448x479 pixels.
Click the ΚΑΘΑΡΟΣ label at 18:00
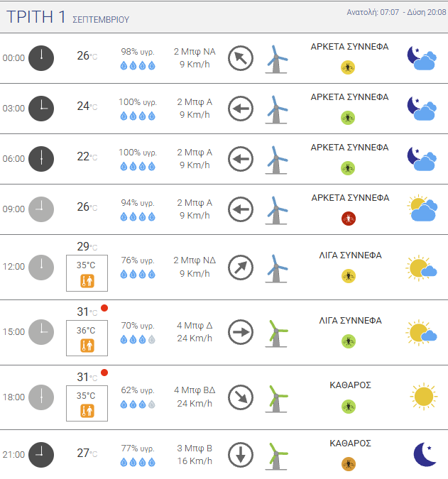pos(350,385)
